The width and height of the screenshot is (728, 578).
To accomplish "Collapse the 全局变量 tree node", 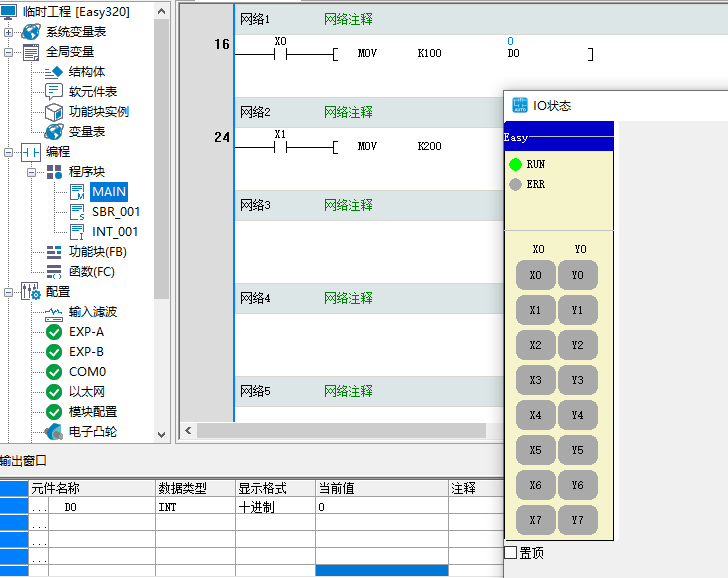I will point(8,52).
